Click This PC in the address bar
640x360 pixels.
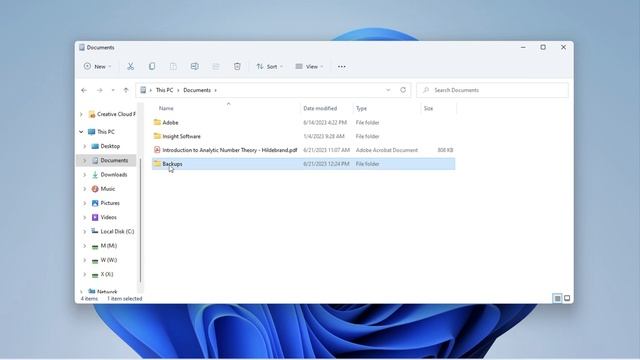164,90
